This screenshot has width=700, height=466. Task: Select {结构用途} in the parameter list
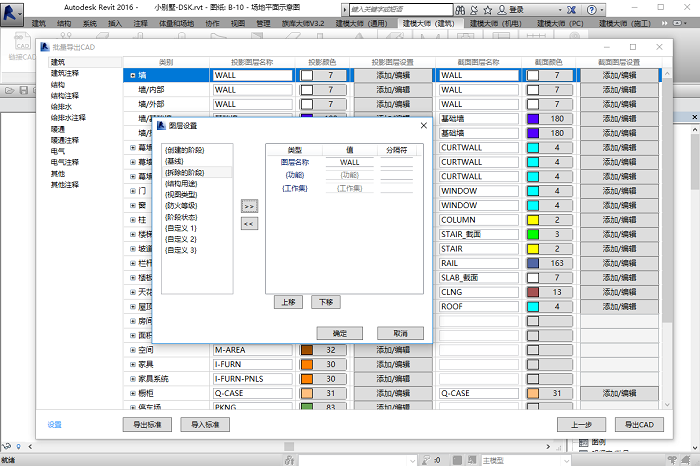181,183
